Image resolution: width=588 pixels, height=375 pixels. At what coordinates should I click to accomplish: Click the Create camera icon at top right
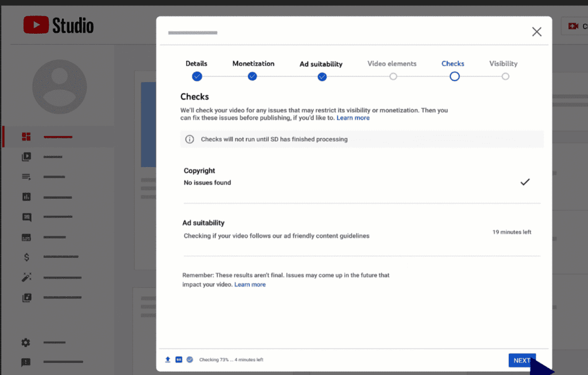573,26
